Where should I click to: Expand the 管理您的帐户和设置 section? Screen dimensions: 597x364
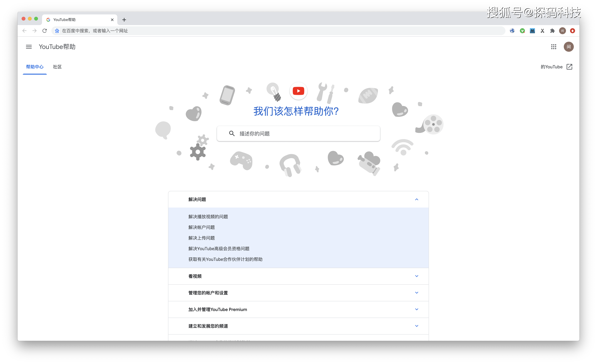point(298,293)
